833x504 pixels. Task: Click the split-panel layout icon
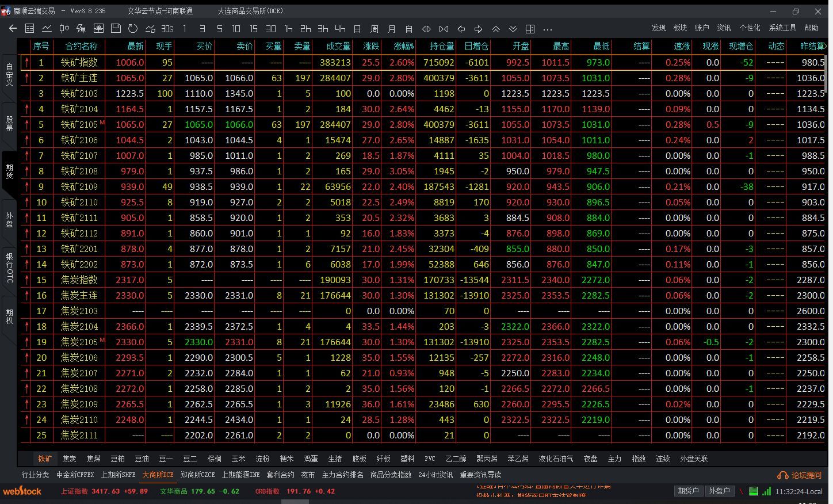tap(530, 29)
